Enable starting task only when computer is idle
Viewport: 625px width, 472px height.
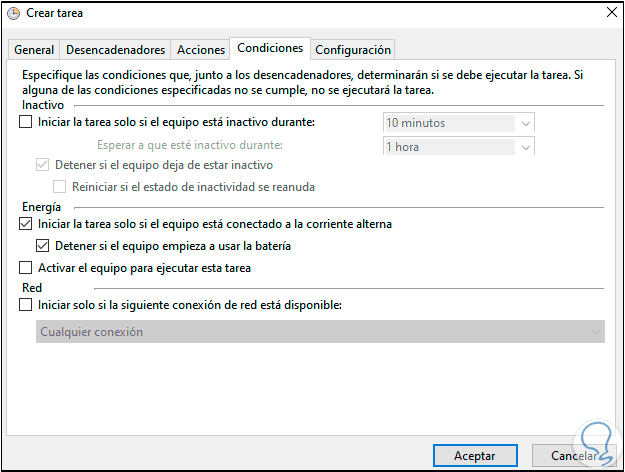coord(26,123)
